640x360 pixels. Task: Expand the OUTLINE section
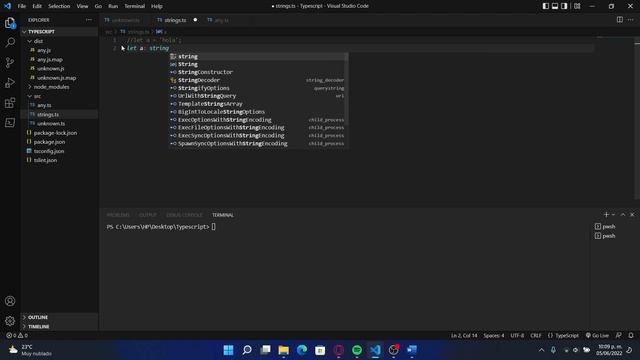point(60,317)
